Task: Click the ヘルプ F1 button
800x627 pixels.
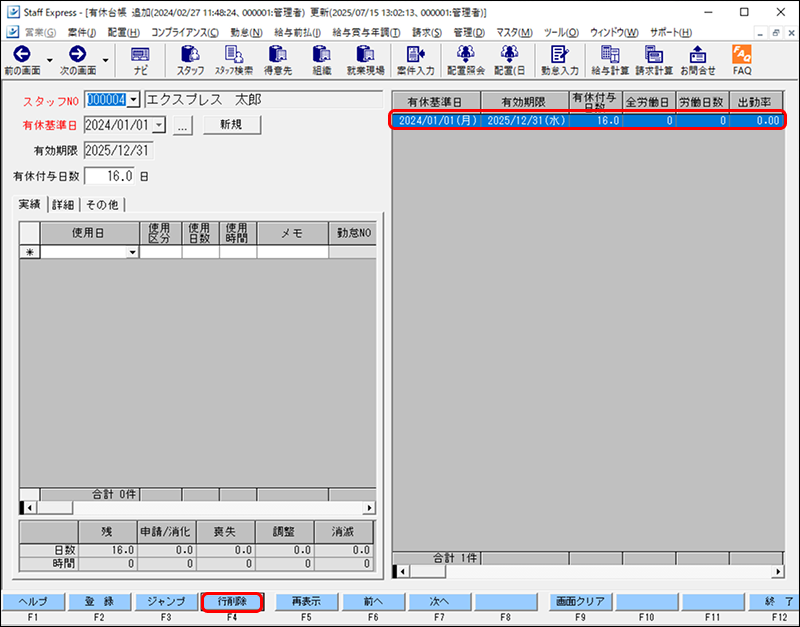Action: pos(33,601)
